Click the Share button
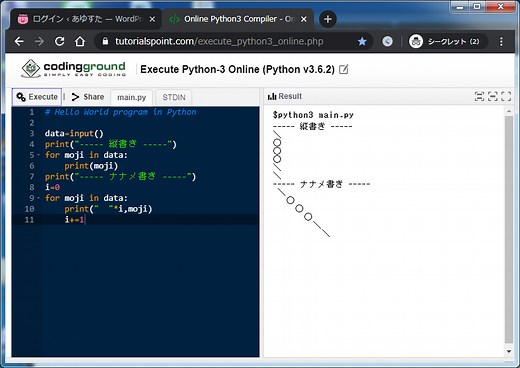 (88, 97)
